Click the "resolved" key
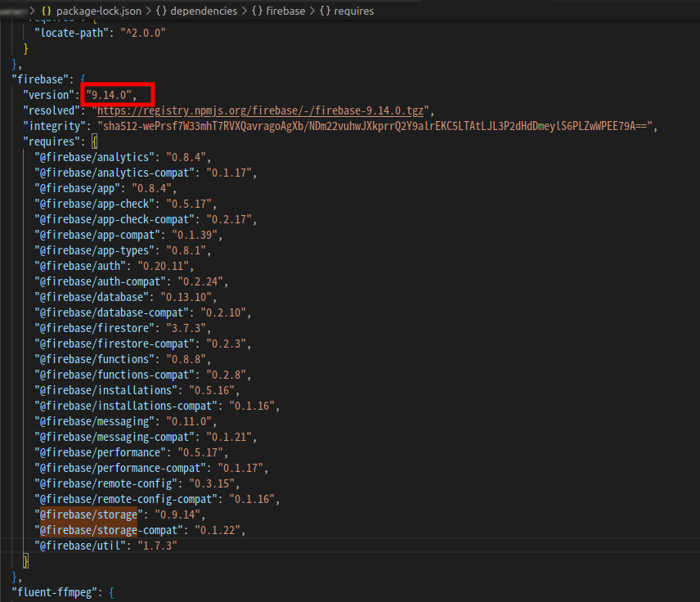The height and width of the screenshot is (602, 700). pyautogui.click(x=51, y=110)
